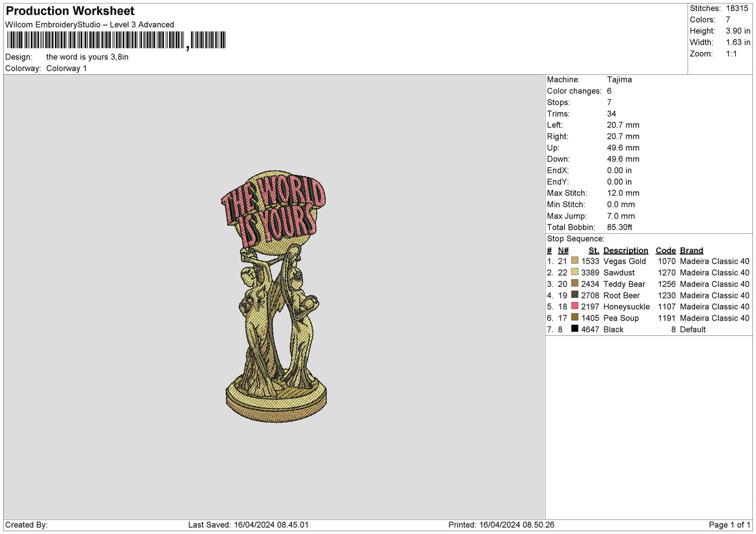Select the 'Black' description in row 7

(613, 330)
